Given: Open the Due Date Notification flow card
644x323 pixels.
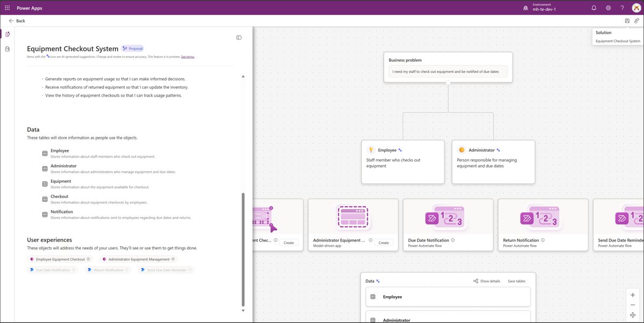Looking at the screenshot, I should pos(449,225).
